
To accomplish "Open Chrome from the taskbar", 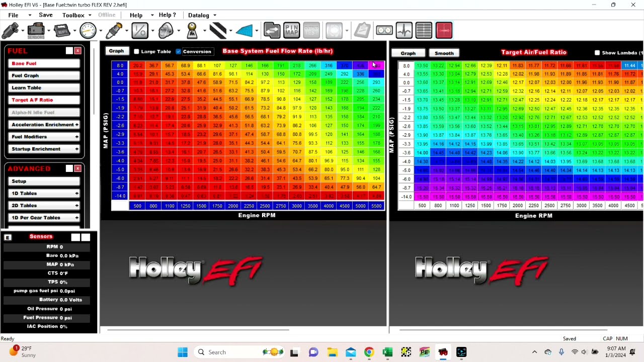I will click(x=369, y=352).
